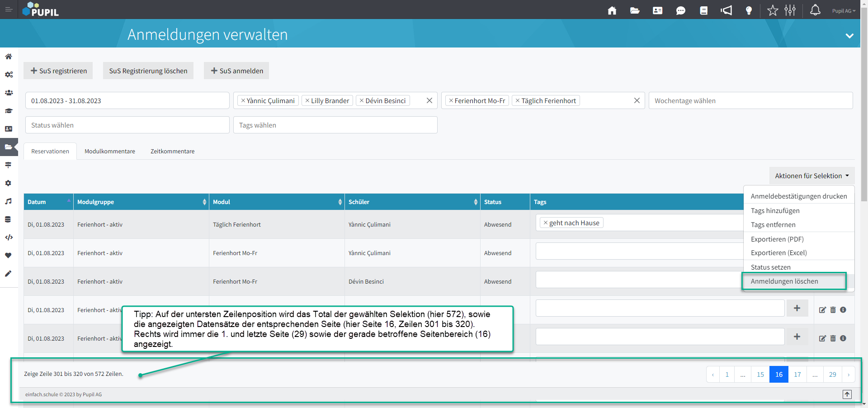This screenshot has height=408, width=868.
Task: Open the sliders settings icon
Action: click(790, 10)
